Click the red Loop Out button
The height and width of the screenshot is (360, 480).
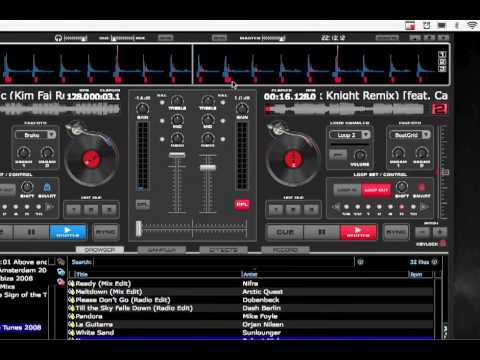(376, 190)
